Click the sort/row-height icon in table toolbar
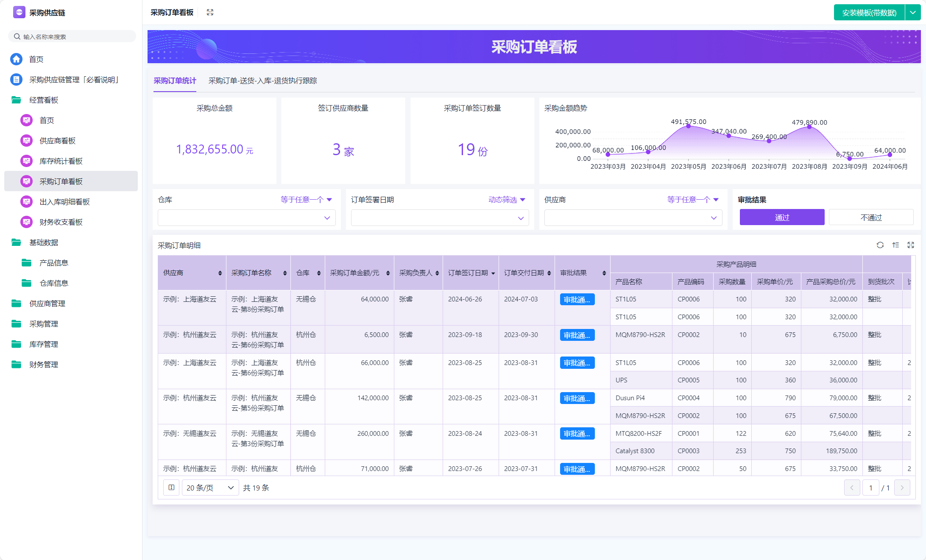The height and width of the screenshot is (560, 926). click(x=895, y=245)
